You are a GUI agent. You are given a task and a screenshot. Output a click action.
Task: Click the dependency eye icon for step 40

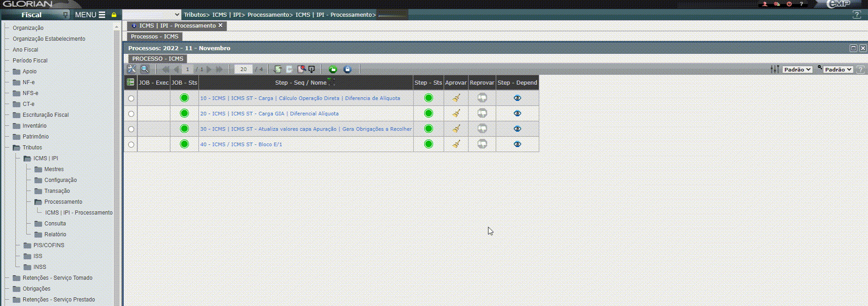pyautogui.click(x=517, y=144)
